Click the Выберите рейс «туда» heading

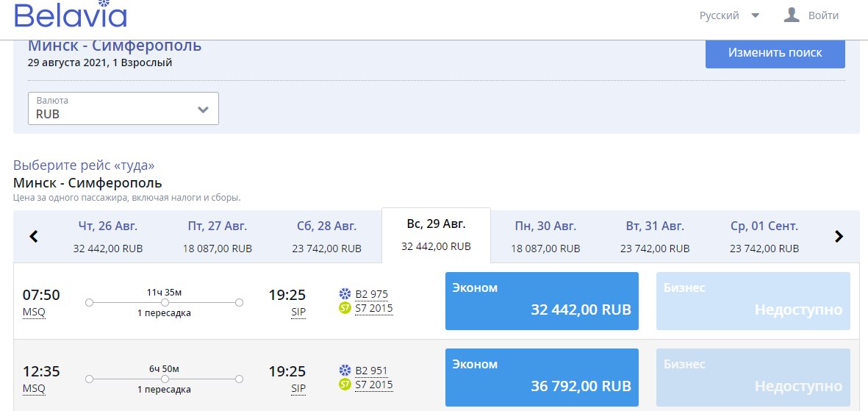coord(84,165)
